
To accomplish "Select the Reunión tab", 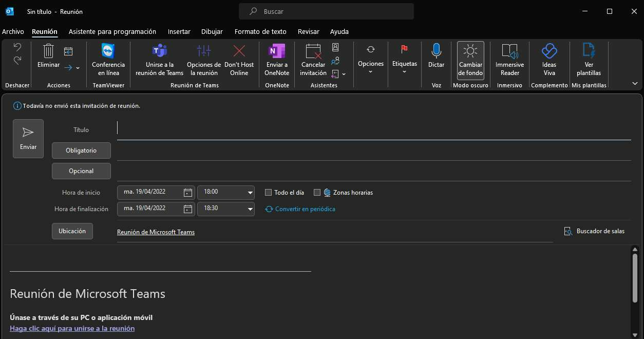I will click(x=45, y=31).
